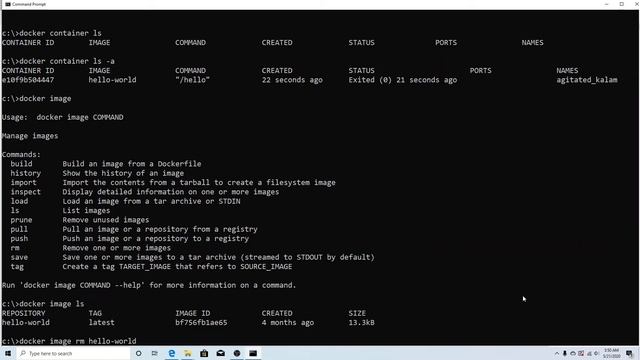This screenshot has width=640, height=360.
Task: Click the "/hello" command value
Action: click(192, 80)
